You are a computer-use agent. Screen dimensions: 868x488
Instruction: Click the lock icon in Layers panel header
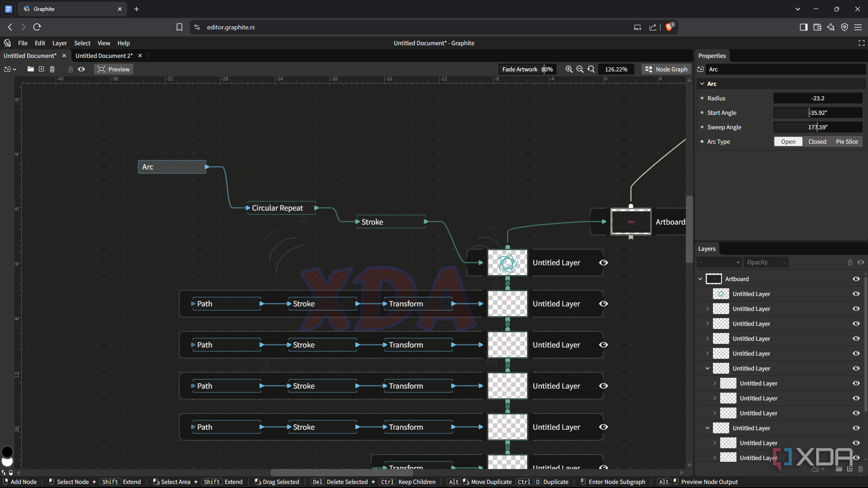coord(850,262)
